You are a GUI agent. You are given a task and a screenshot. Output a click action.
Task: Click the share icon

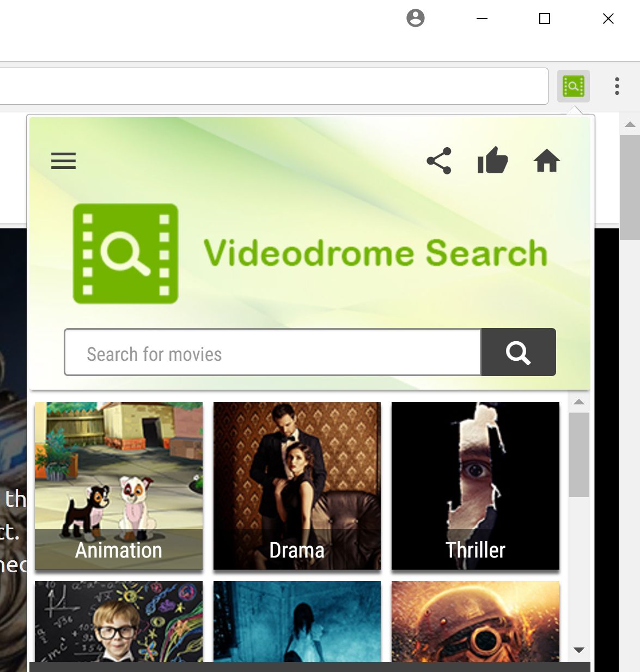440,161
